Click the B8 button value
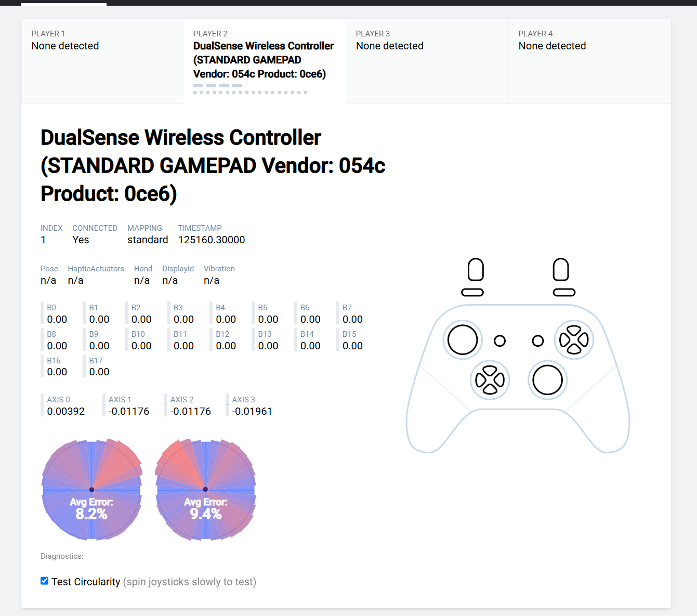Screen dimensions: 697x616 (57, 346)
